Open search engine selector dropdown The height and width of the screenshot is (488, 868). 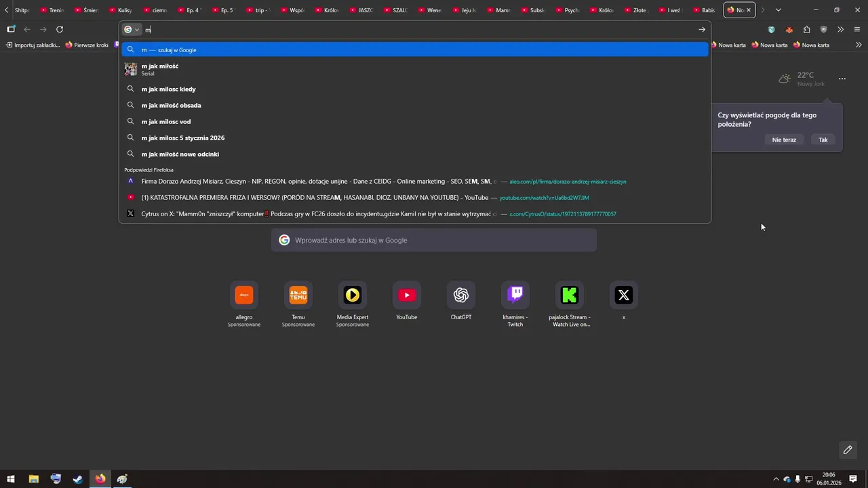tap(132, 29)
